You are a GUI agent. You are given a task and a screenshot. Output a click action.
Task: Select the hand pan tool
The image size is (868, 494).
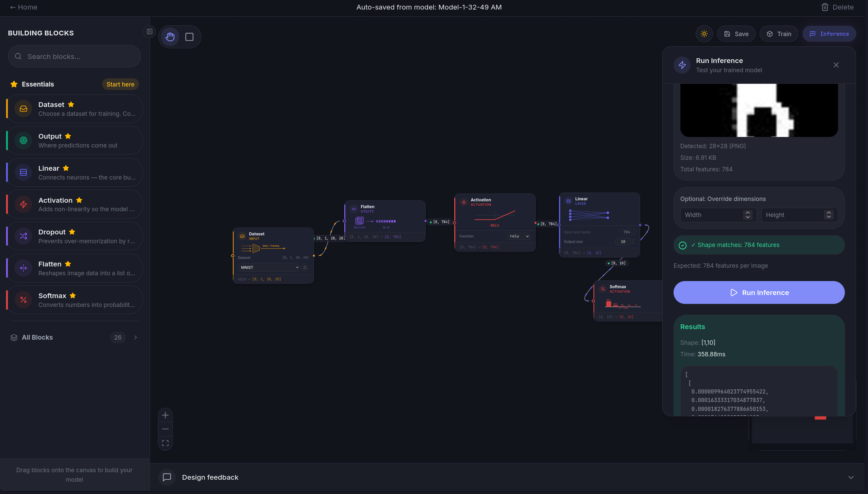(x=170, y=37)
